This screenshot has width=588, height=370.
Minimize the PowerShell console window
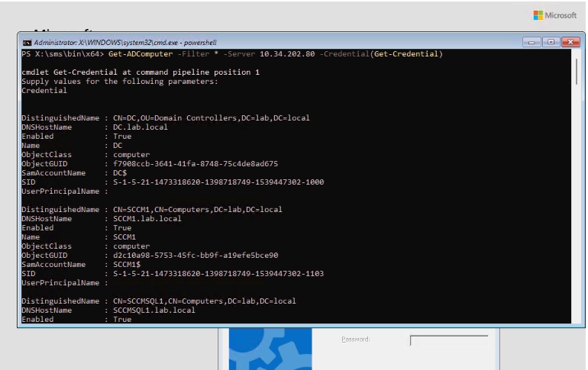[x=531, y=42]
